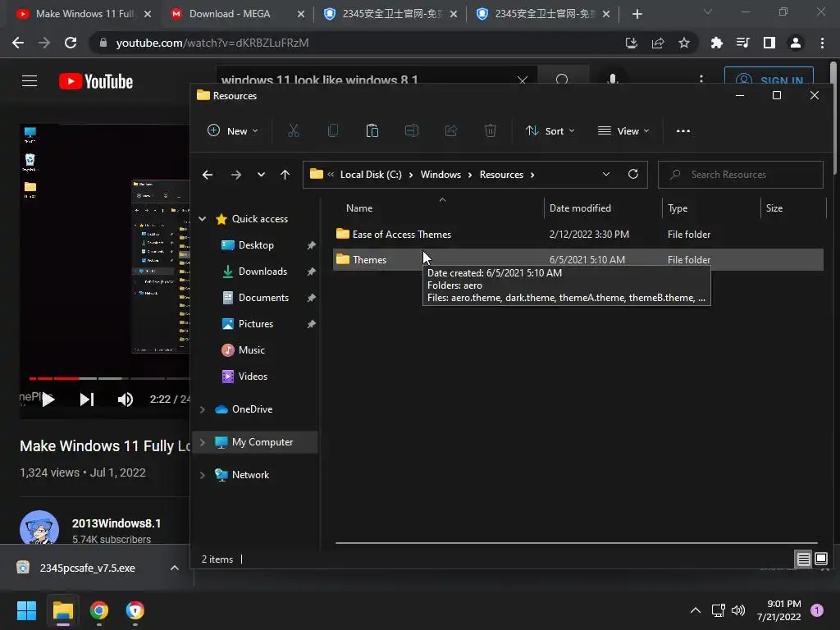The width and height of the screenshot is (840, 630).
Task: Expand the Network tree node
Action: [x=203, y=475]
